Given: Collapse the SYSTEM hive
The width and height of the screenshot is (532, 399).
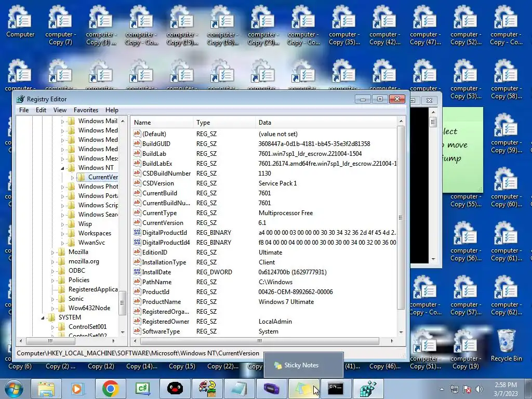Looking at the screenshot, I should pos(43,318).
